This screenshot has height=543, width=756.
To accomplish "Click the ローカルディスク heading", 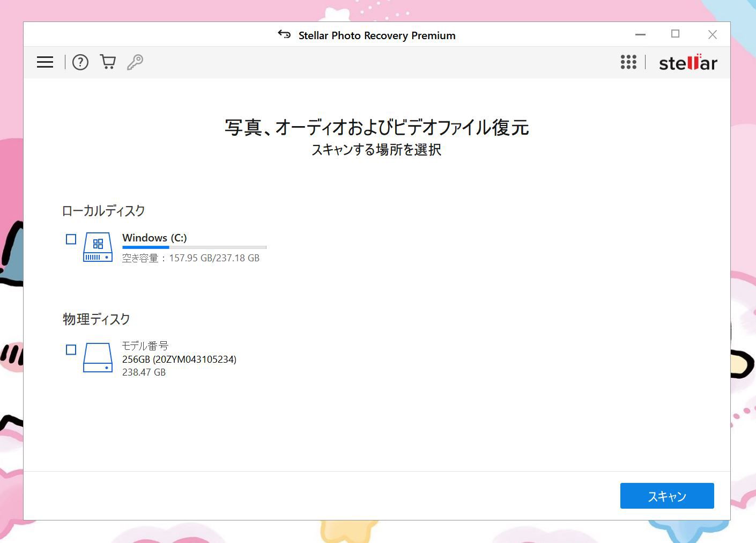I will pos(103,211).
